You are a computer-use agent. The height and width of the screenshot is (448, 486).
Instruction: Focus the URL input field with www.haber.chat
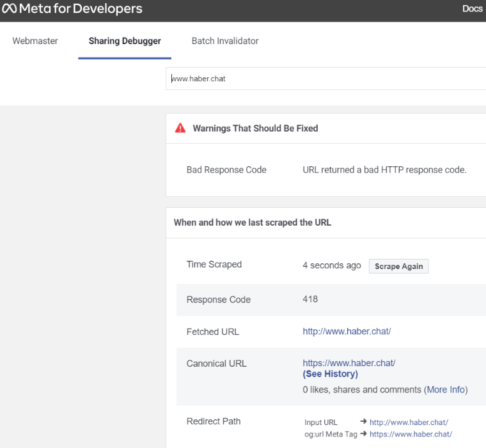tap(326, 79)
